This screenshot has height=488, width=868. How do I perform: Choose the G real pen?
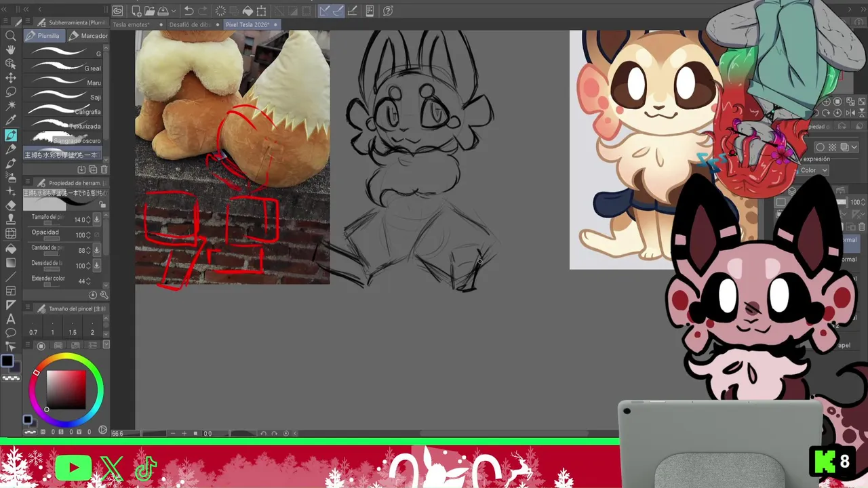tap(63, 68)
